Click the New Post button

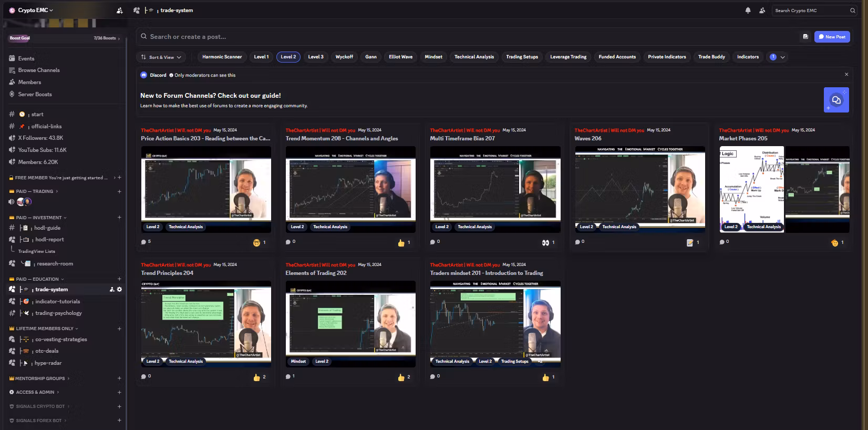pos(832,37)
